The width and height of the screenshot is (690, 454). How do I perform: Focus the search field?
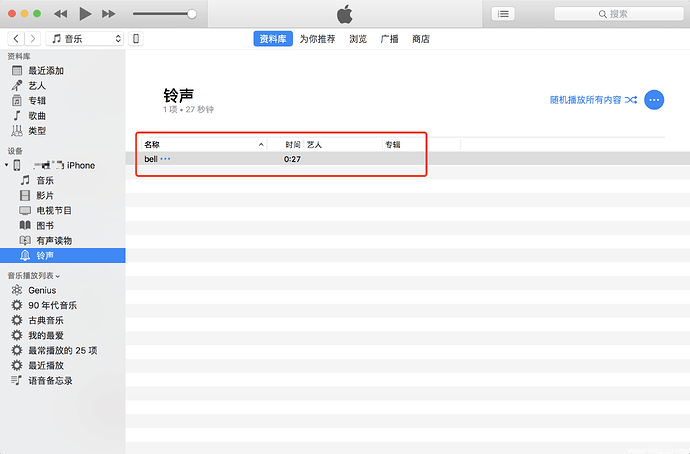pos(618,14)
